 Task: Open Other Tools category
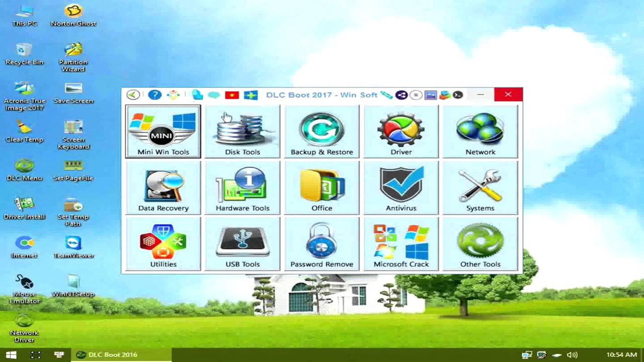pyautogui.click(x=480, y=244)
